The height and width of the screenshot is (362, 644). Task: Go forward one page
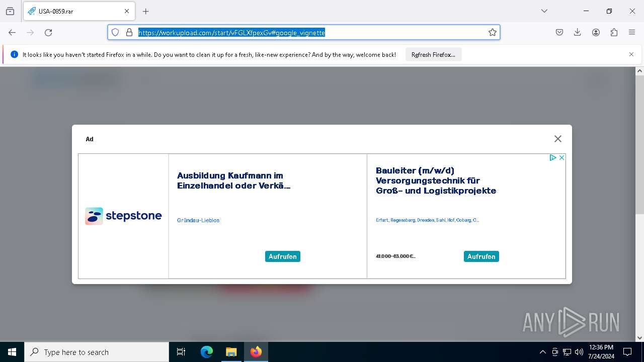click(30, 32)
